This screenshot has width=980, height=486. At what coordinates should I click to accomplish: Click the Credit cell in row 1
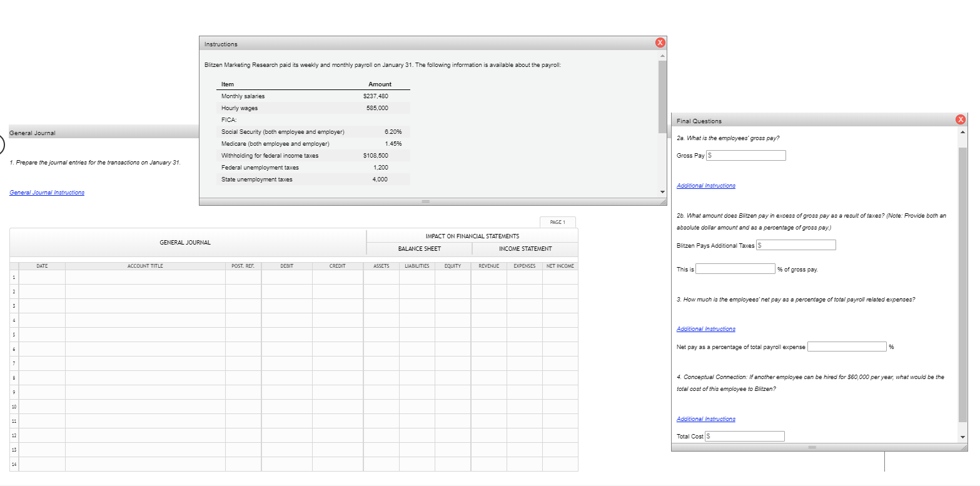[338, 277]
